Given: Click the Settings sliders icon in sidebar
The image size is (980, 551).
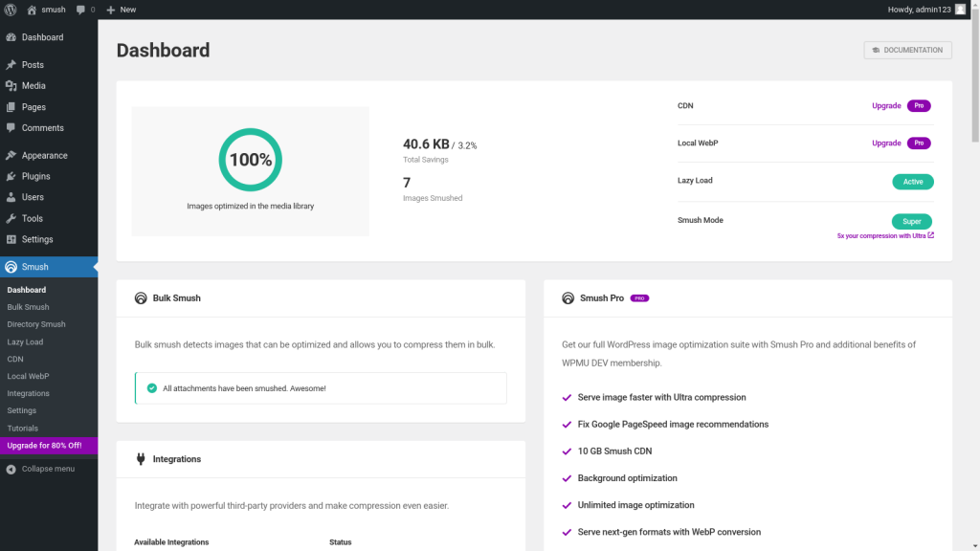Looking at the screenshot, I should point(11,239).
